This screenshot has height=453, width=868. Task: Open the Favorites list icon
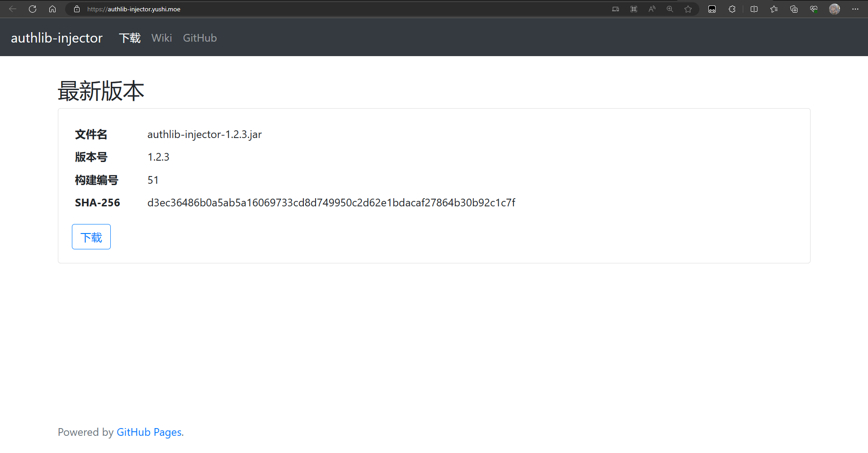coord(774,9)
